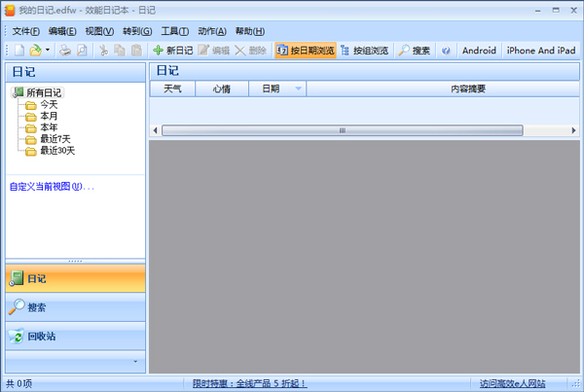Select the 最近30天 folder
The image size is (584, 392).
click(57, 151)
